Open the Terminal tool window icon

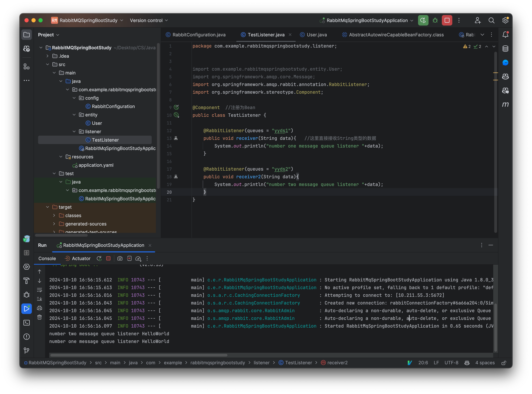pyautogui.click(x=26, y=323)
